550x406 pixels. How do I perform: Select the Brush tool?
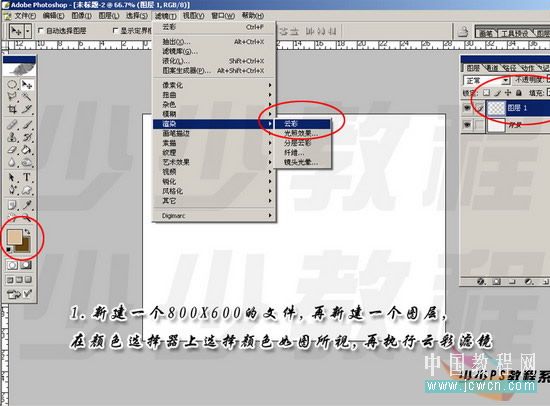(27, 124)
